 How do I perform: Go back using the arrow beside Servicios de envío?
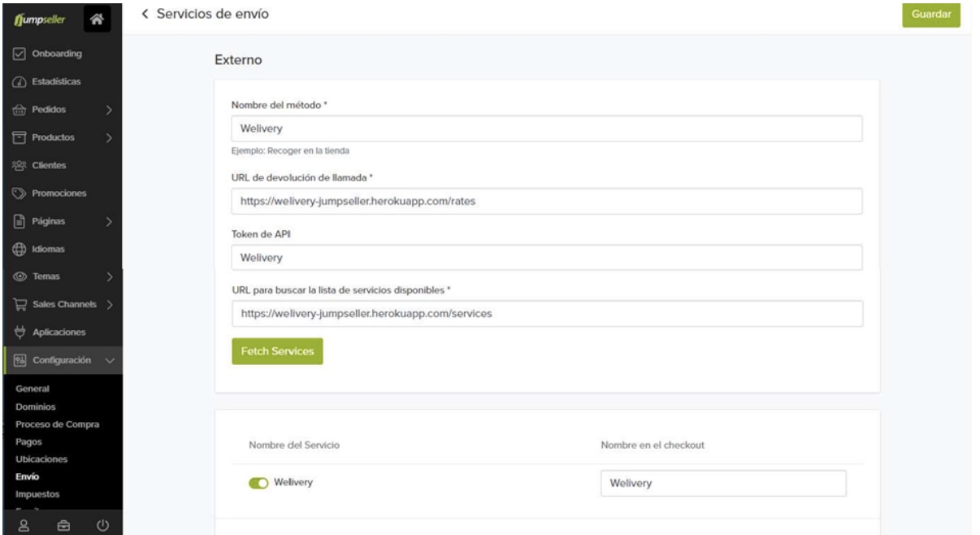pyautogui.click(x=145, y=15)
